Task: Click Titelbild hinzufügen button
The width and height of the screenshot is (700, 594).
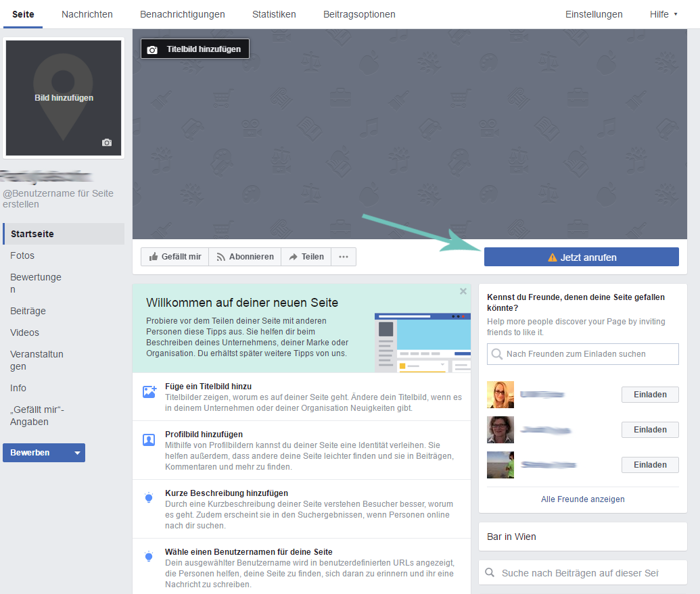Action: (x=195, y=49)
